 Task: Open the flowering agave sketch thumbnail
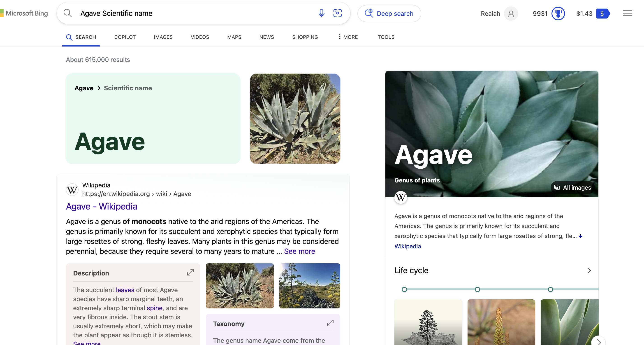point(428,322)
